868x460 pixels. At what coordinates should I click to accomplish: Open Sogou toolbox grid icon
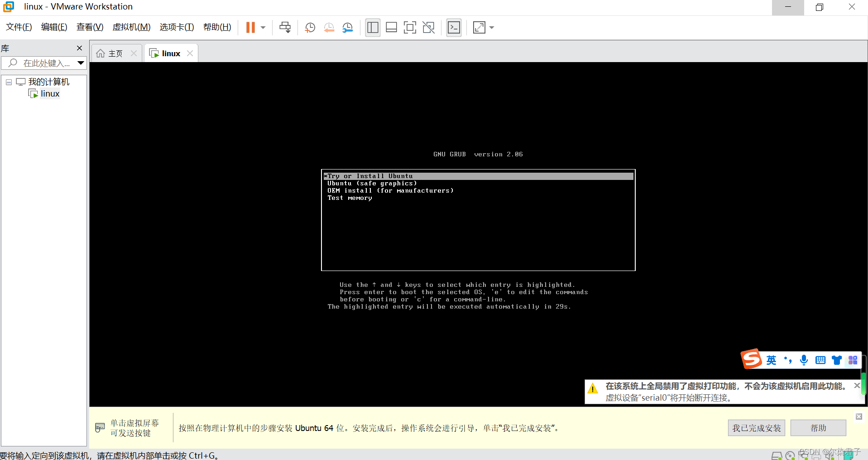(x=853, y=360)
